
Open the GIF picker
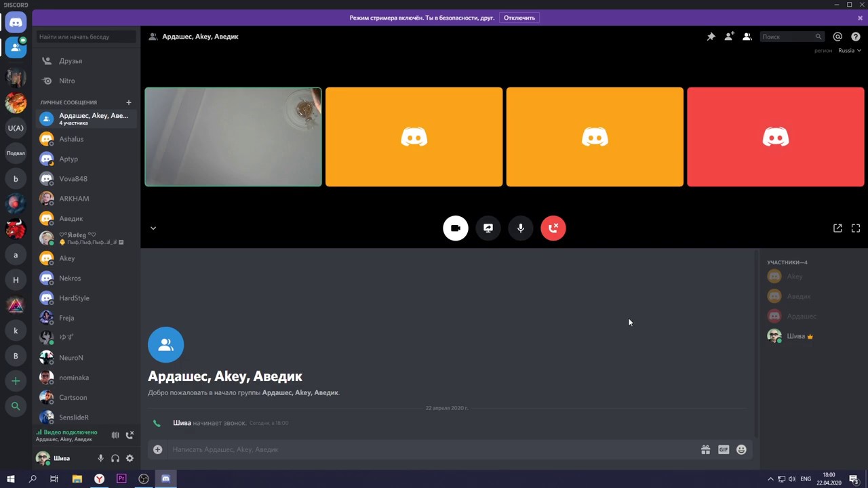pos(724,449)
